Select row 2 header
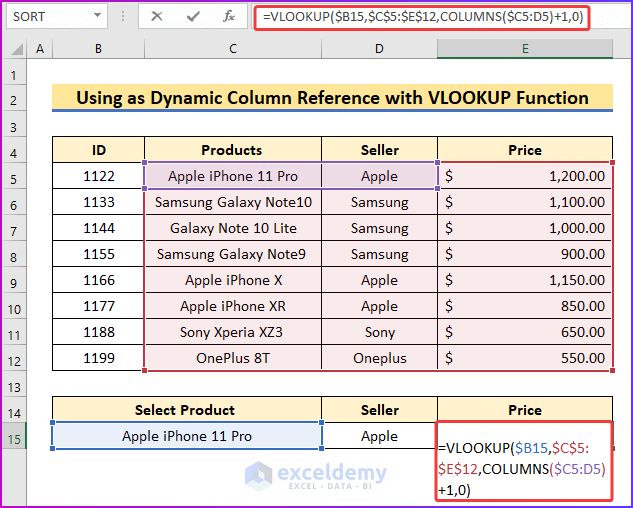Screen dimensions: 633x508 click(14, 98)
